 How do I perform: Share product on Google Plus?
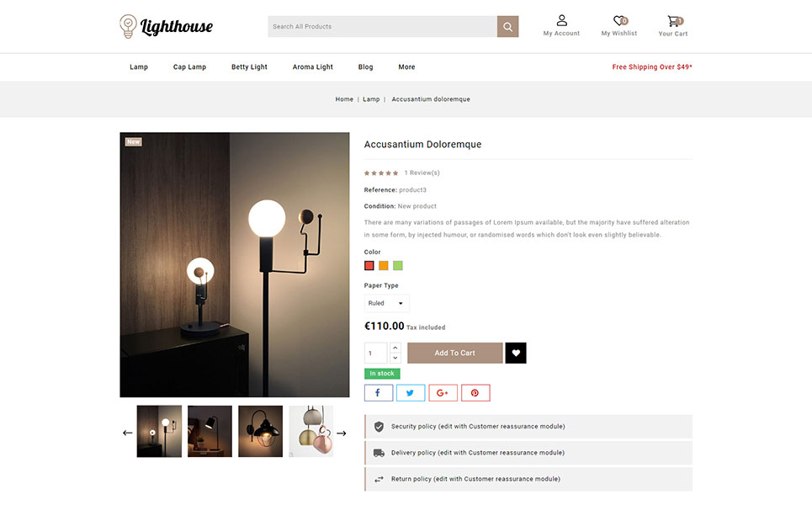(x=443, y=392)
